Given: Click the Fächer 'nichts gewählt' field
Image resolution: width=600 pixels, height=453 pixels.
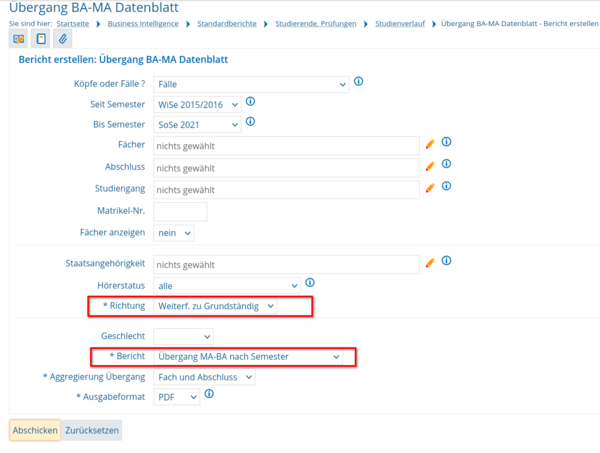Looking at the screenshot, I should (286, 146).
